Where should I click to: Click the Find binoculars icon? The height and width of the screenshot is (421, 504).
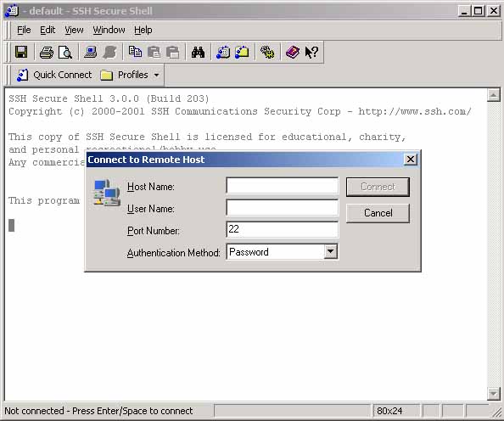tap(198, 52)
